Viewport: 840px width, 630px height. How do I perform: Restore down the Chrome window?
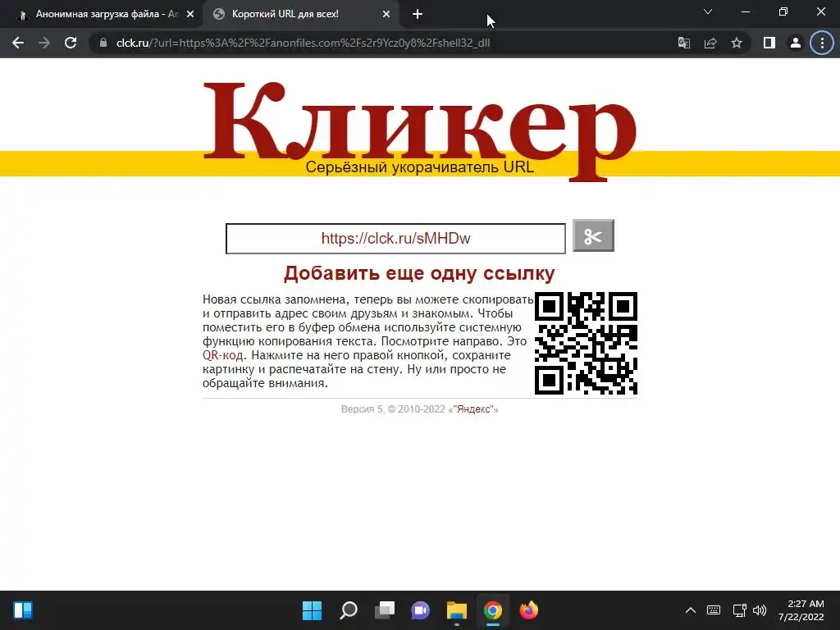[x=783, y=11]
